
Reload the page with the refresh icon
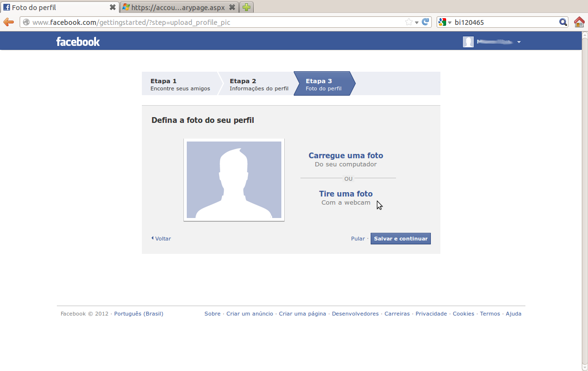point(425,22)
